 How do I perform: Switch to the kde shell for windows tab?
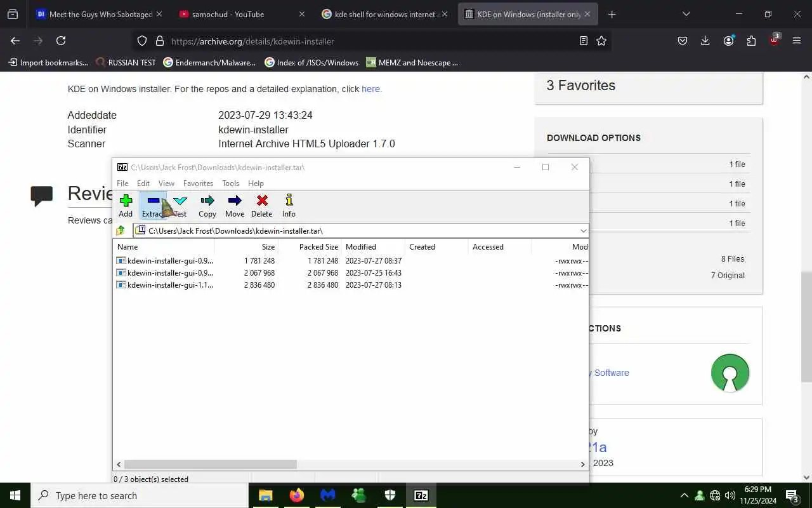(384, 14)
